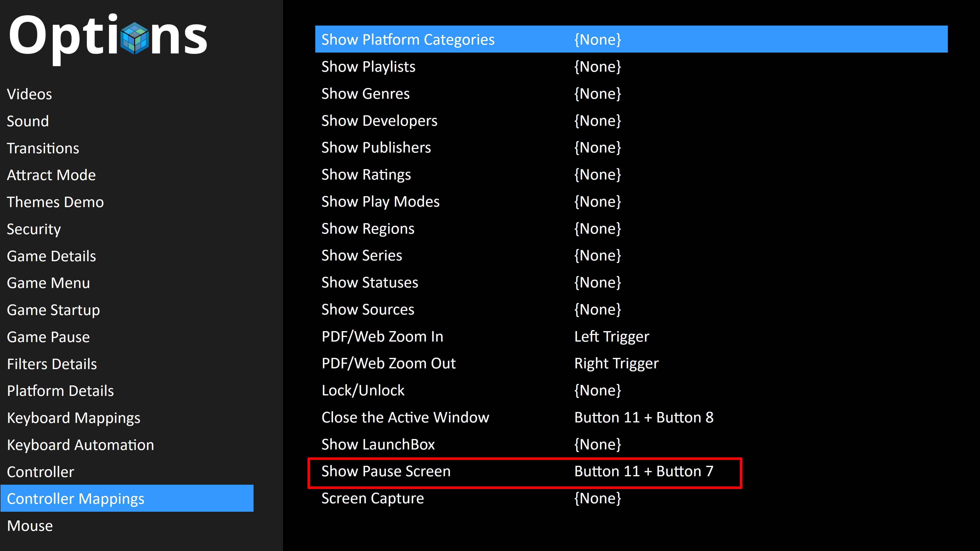Open Filters Details section
Screen dimensions: 980x551
(52, 364)
